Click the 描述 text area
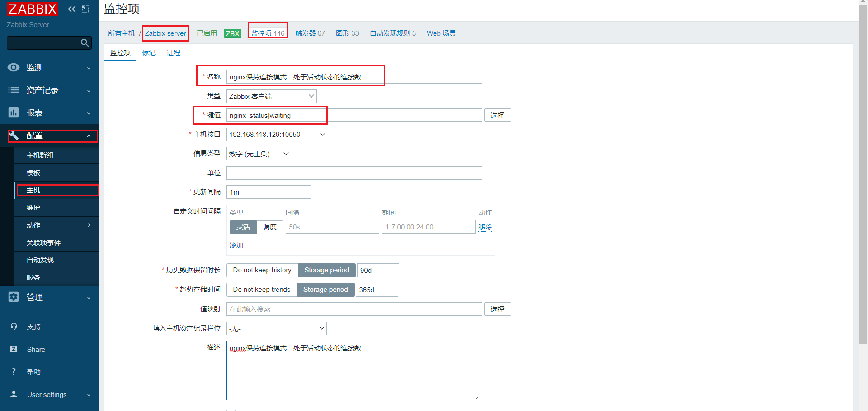The width and height of the screenshot is (868, 411). pos(354,370)
